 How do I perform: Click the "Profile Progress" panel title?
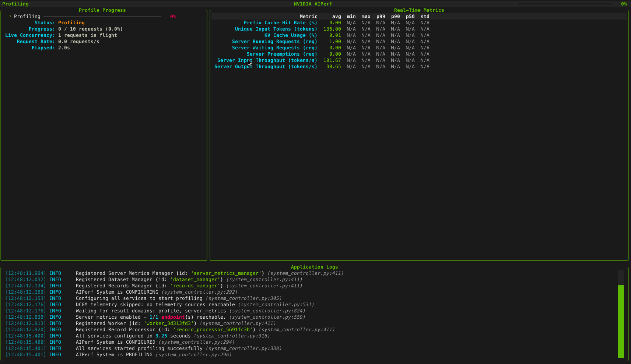(x=102, y=10)
